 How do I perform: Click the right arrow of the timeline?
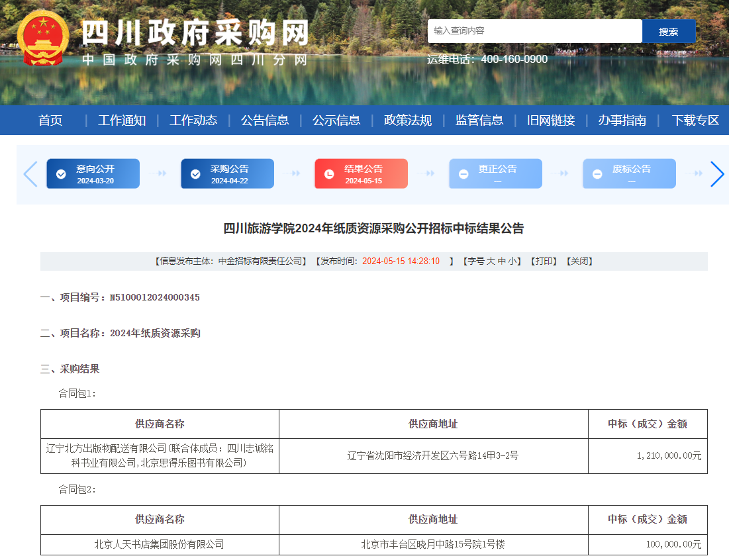(x=717, y=174)
